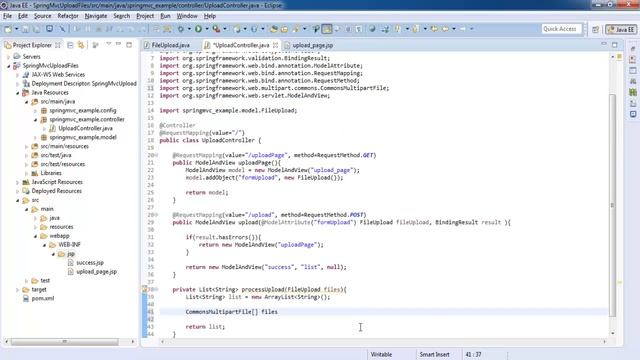640x360 pixels.
Task: Click the line 28 fold toggle
Action: tap(156, 215)
